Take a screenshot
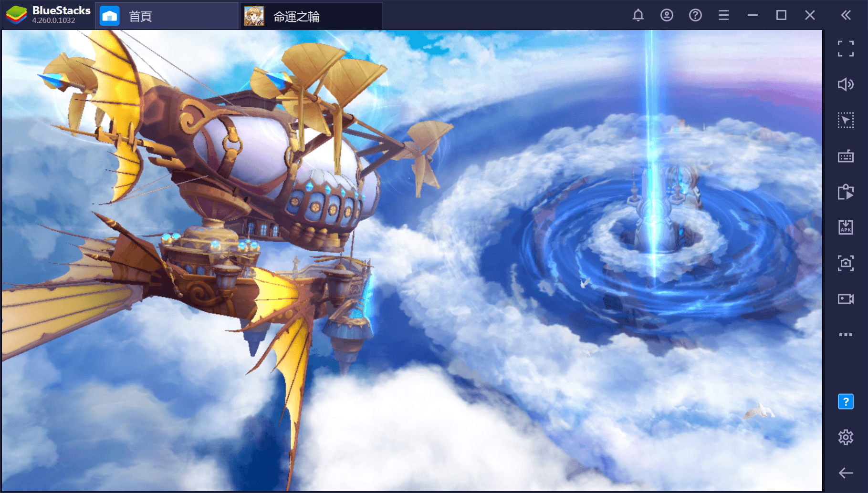 click(x=846, y=263)
